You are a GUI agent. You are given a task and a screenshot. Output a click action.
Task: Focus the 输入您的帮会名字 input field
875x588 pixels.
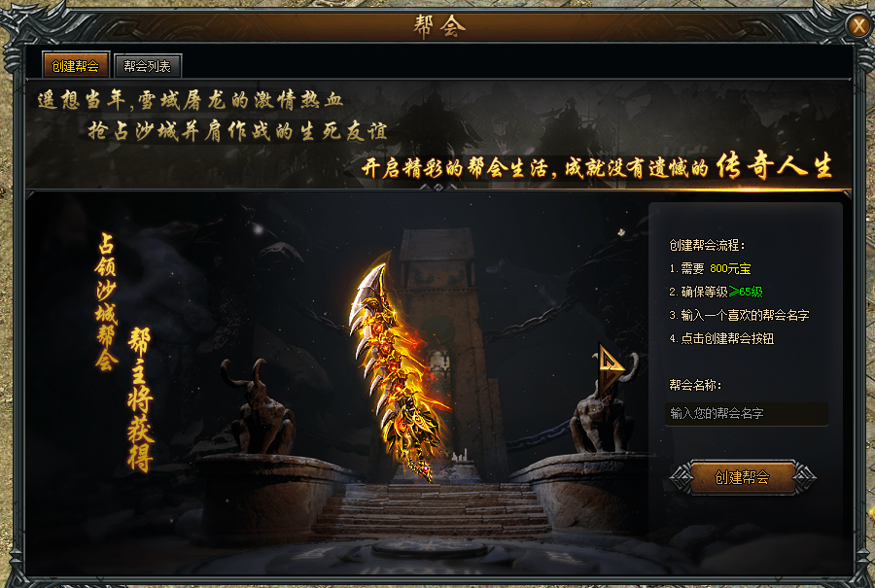pyautogui.click(x=746, y=413)
